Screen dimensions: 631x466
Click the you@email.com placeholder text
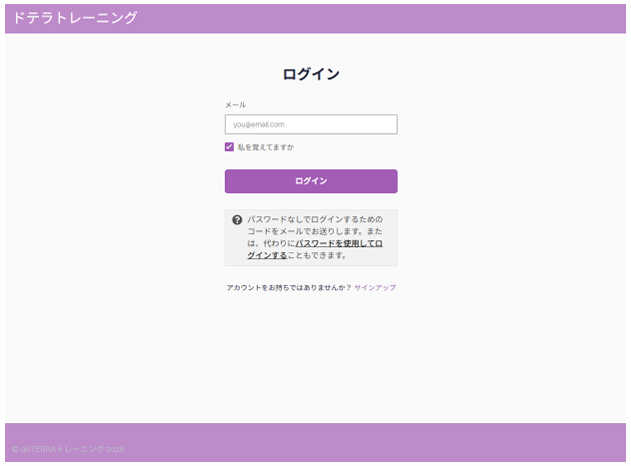[259, 125]
